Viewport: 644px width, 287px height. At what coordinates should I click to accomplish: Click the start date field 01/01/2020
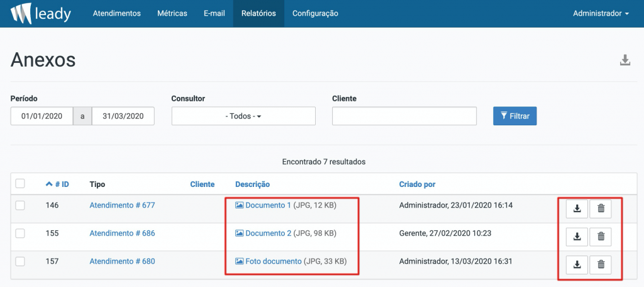42,116
